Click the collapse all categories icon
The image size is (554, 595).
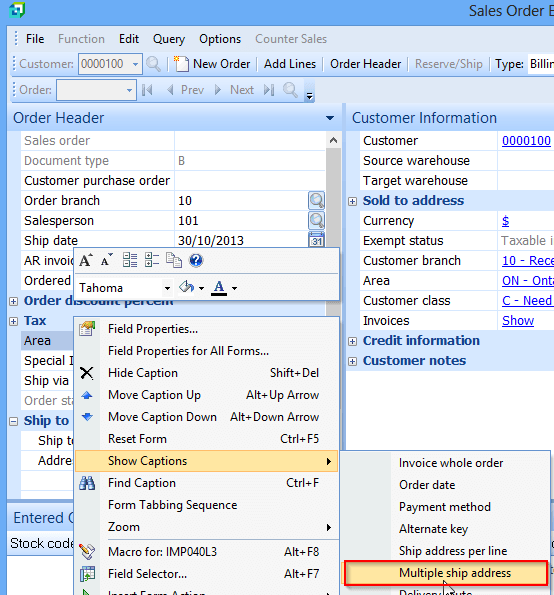click(152, 260)
